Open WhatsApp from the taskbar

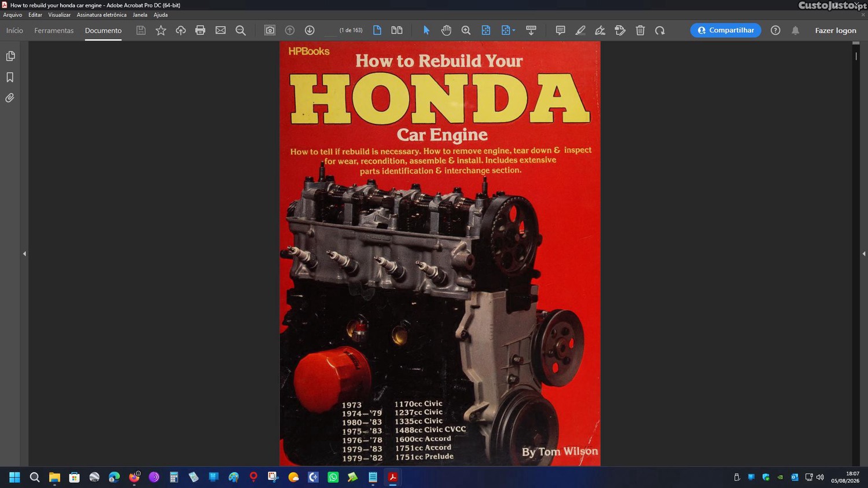pyautogui.click(x=333, y=478)
